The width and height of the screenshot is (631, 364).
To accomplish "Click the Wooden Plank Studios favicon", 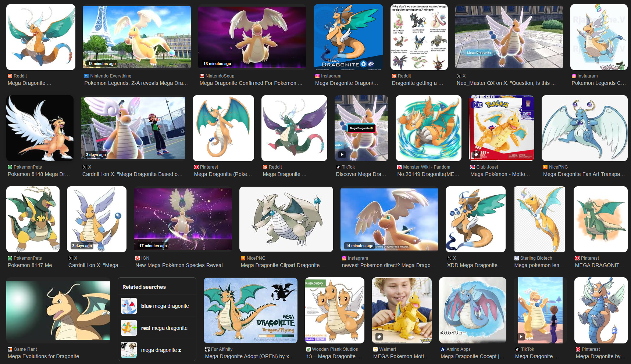I will (309, 349).
